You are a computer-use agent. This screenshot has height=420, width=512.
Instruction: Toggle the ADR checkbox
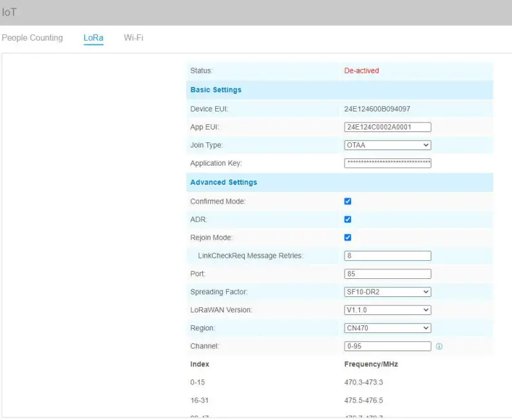tap(348, 220)
